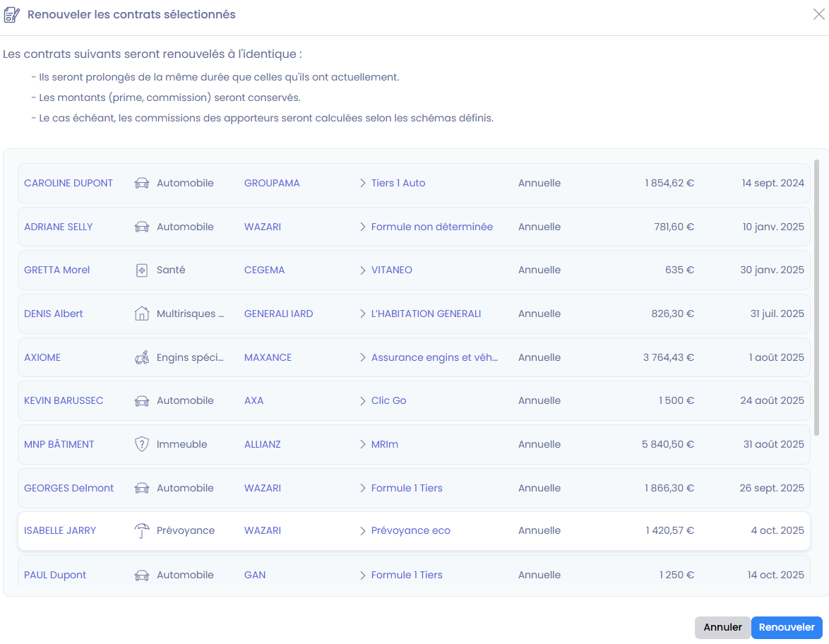This screenshot has height=644, width=829.
Task: Open the AXIOME client link
Action: 42,357
